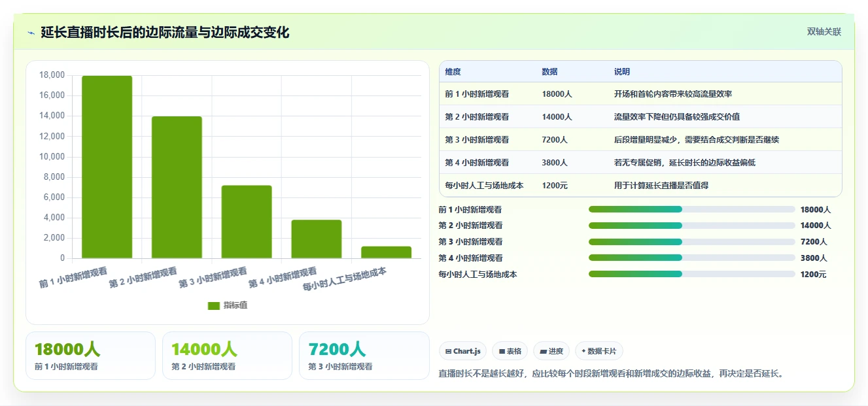Toggle the 指标值 legend label
Image resolution: width=868 pixels, height=406 pixels.
[235, 305]
